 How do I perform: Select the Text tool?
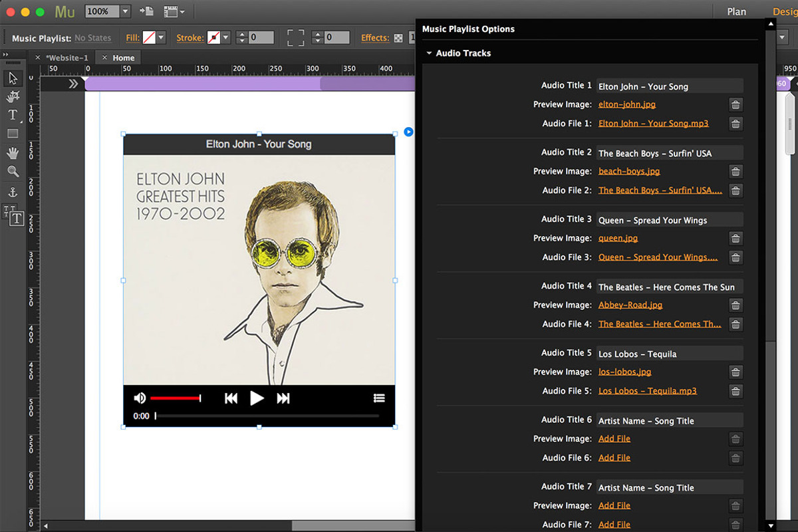click(13, 115)
